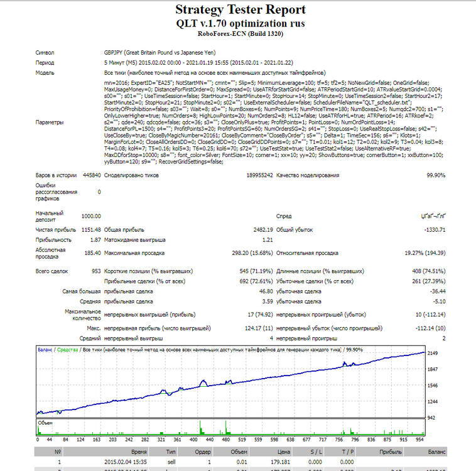Click the maximal consecutive profit 124.17 (11)

[259, 328]
